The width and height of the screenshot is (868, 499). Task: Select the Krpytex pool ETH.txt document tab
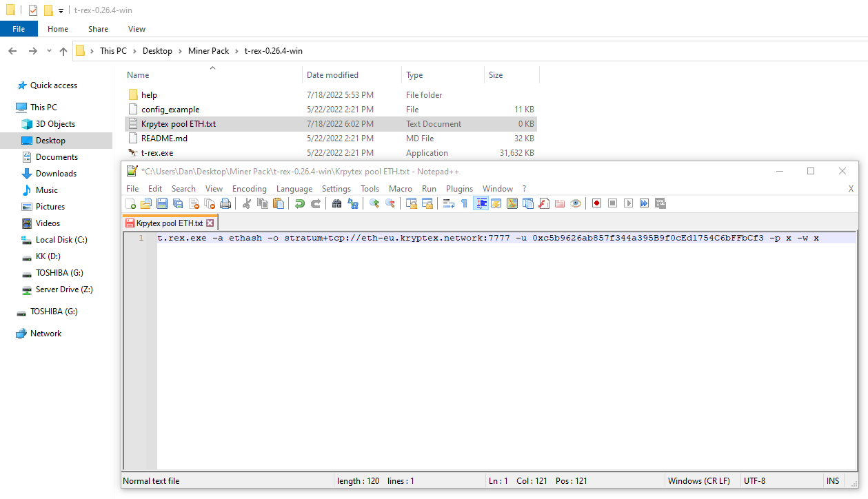point(170,223)
